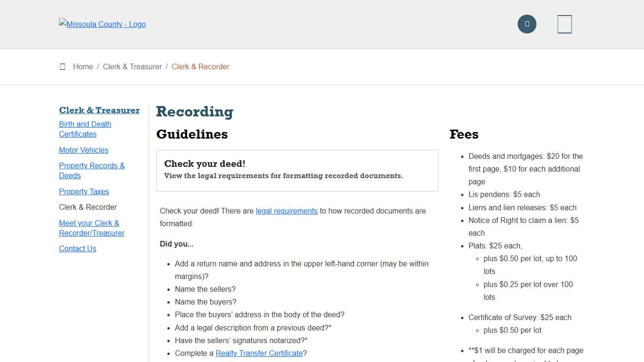Click the breadcrumb home icon

tap(63, 67)
